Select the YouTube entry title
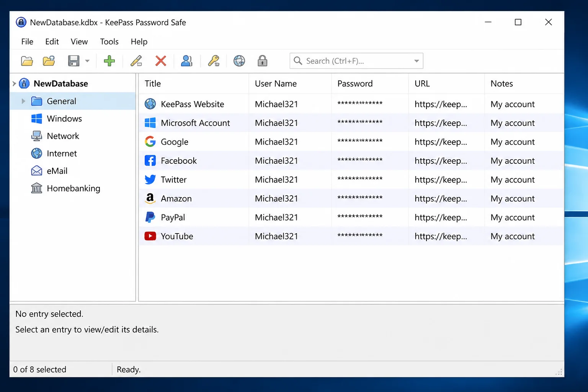This screenshot has height=392, width=588. point(177,236)
